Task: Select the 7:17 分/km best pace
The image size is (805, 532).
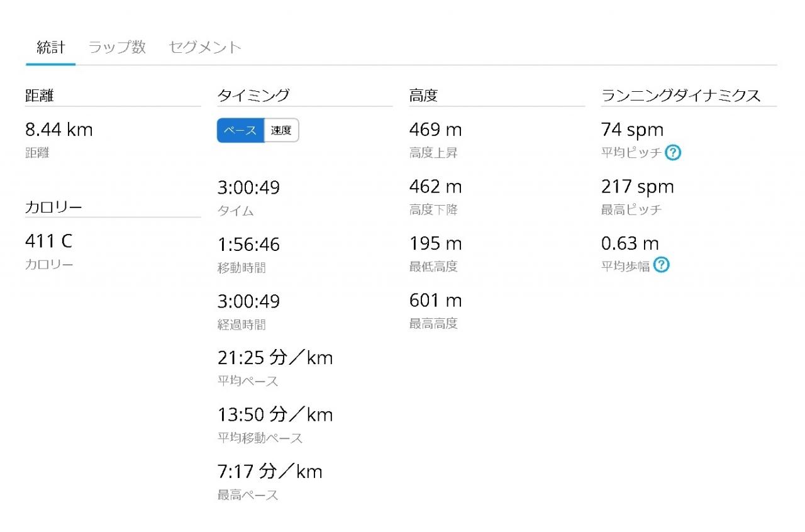Action: tap(270, 471)
